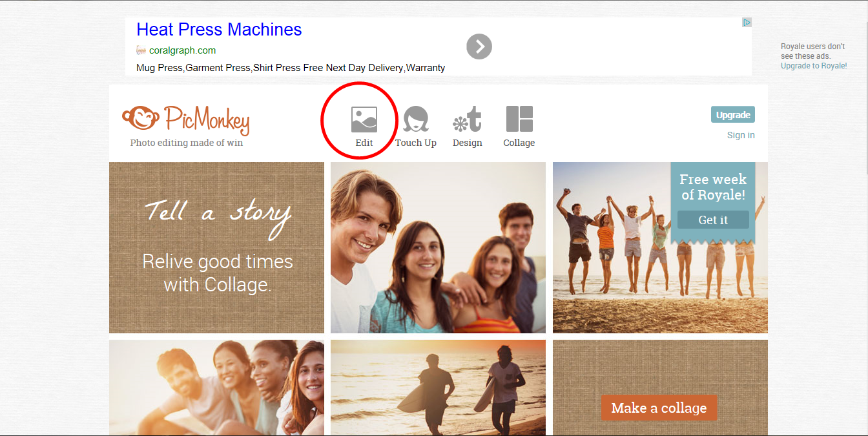Click the 'Photo editing made of win' tagline

tap(187, 143)
